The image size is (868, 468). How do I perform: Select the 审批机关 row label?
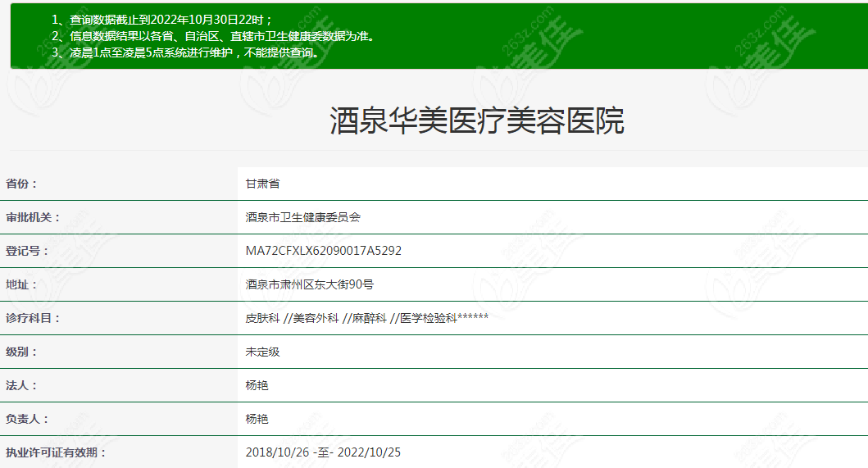point(34,217)
